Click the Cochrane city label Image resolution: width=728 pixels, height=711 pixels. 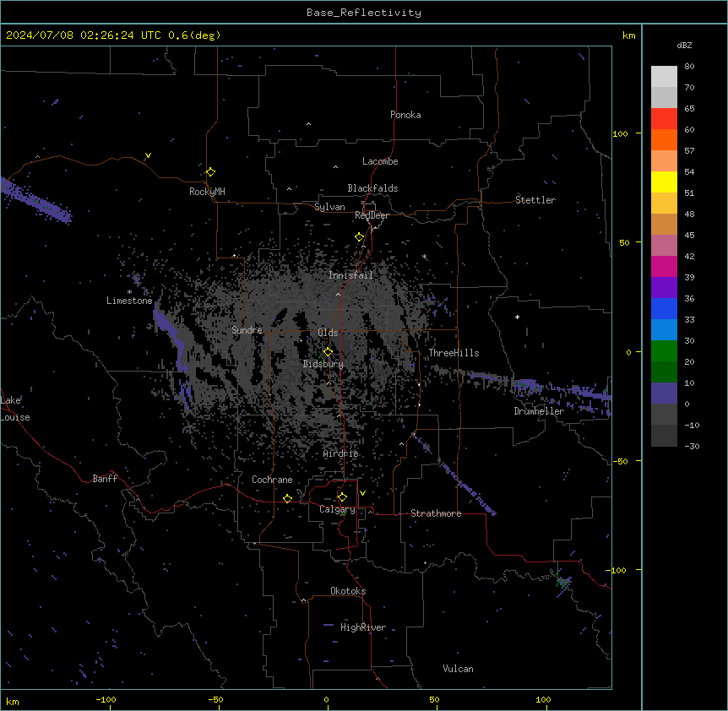point(272,480)
